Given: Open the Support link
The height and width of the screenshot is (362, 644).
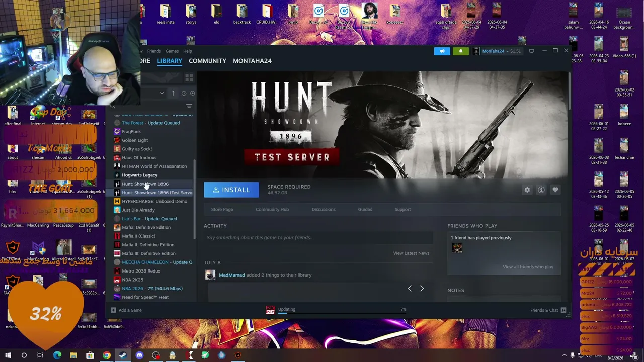Looking at the screenshot, I should pyautogui.click(x=403, y=209).
